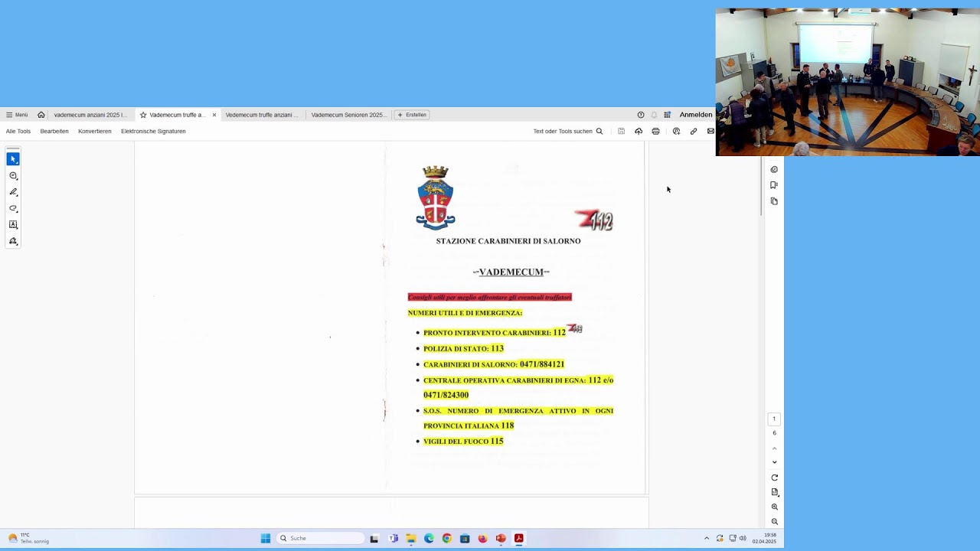Select the freehand draw loop tool
Image resolution: width=980 pixels, height=551 pixels.
pos(13,208)
